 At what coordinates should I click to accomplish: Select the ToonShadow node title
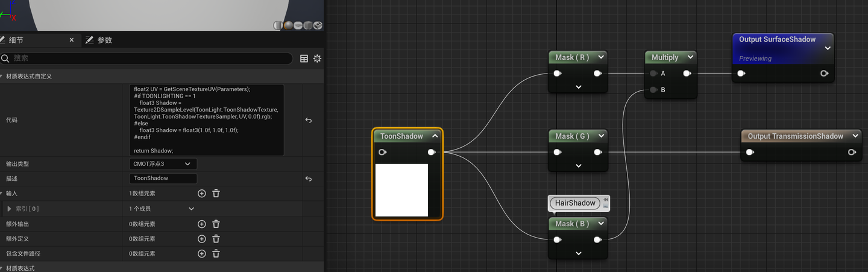click(x=401, y=136)
